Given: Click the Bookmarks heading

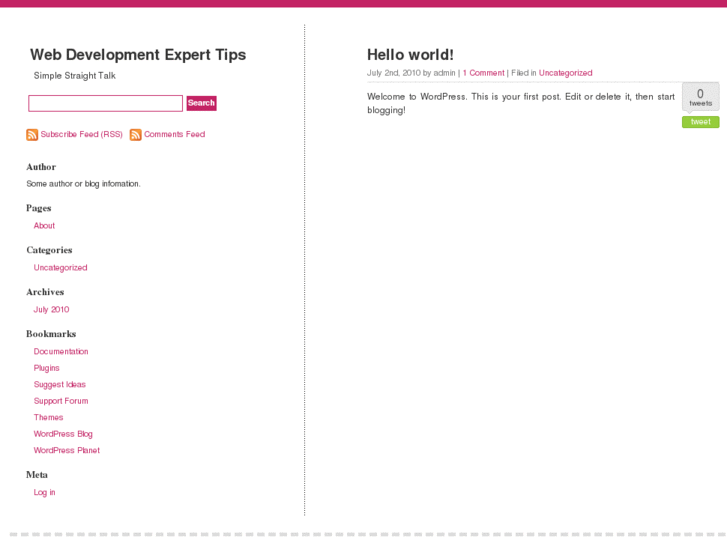Looking at the screenshot, I should [51, 334].
